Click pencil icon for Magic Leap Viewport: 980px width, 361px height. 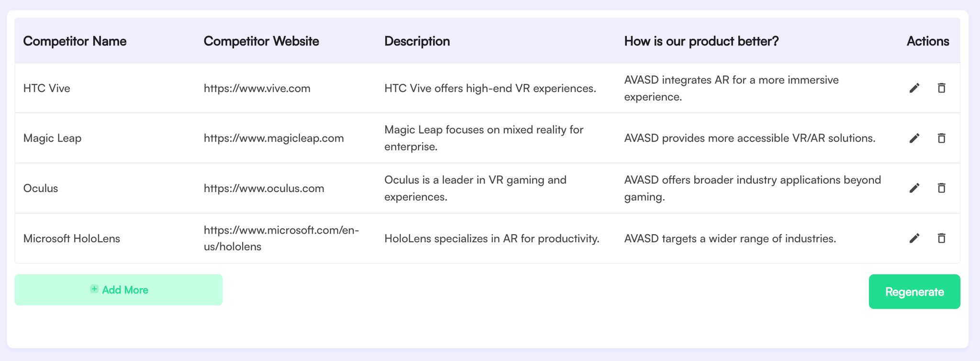pos(914,138)
